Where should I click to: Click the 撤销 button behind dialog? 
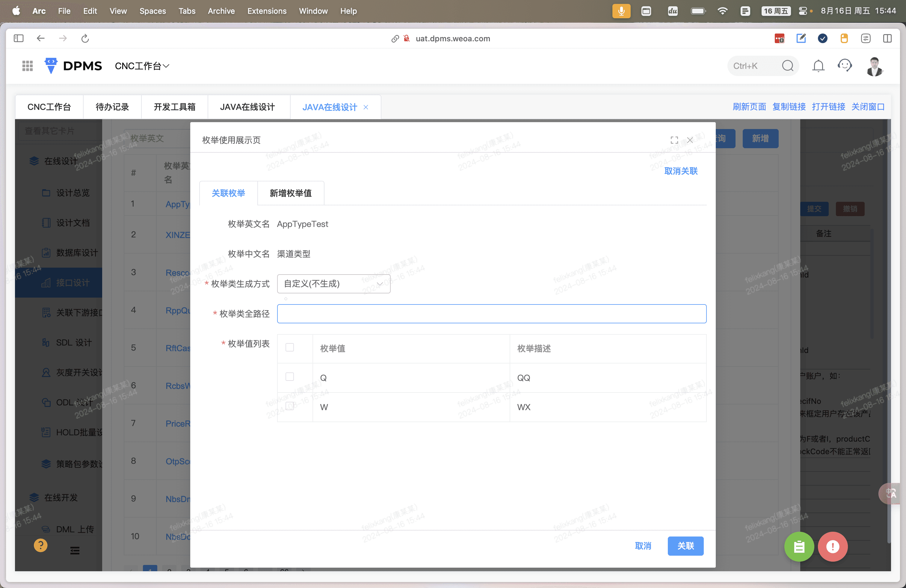850,209
